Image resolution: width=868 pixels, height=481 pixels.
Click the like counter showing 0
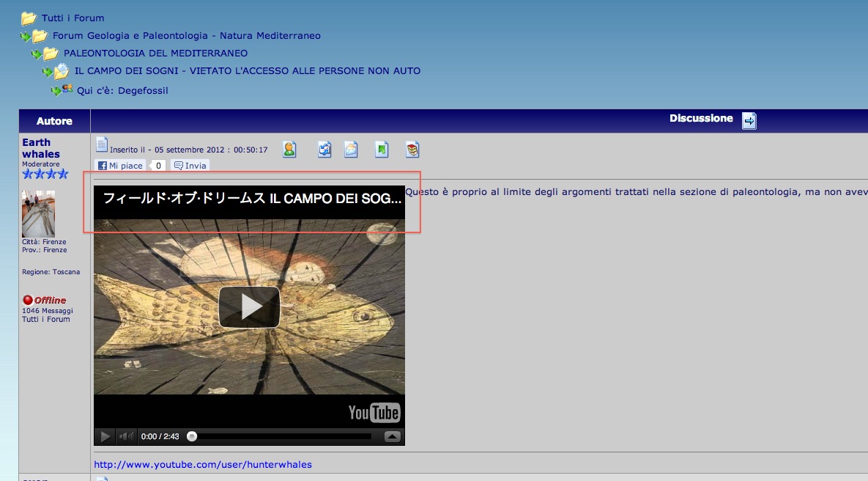coord(158,165)
